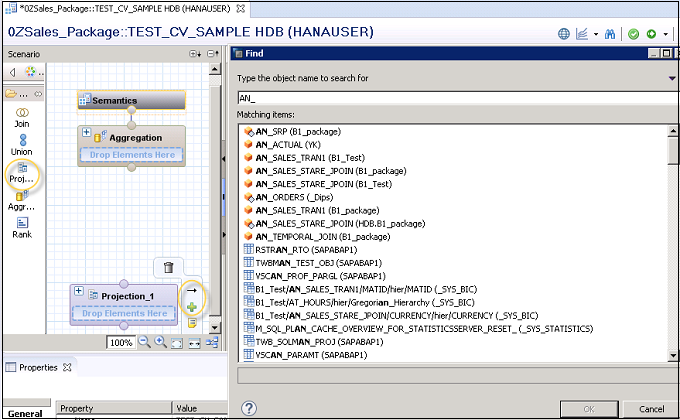
Task: Click the help question mark icon
Action: (x=249, y=408)
